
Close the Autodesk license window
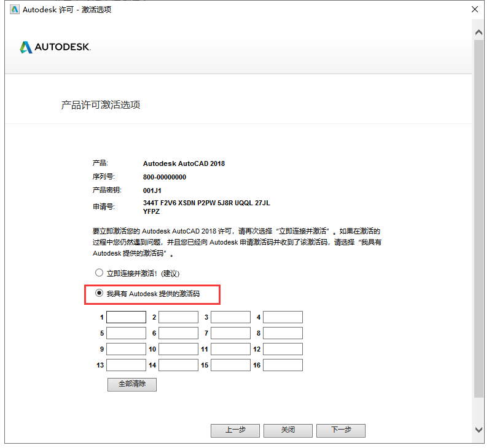(475, 9)
